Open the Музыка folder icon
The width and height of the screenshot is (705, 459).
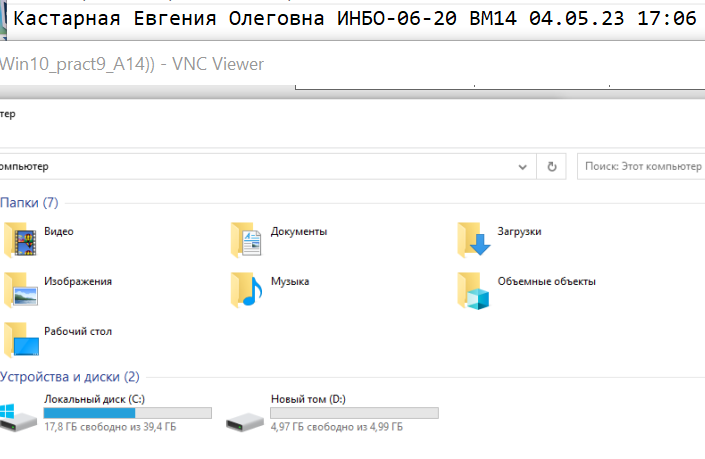tap(246, 290)
